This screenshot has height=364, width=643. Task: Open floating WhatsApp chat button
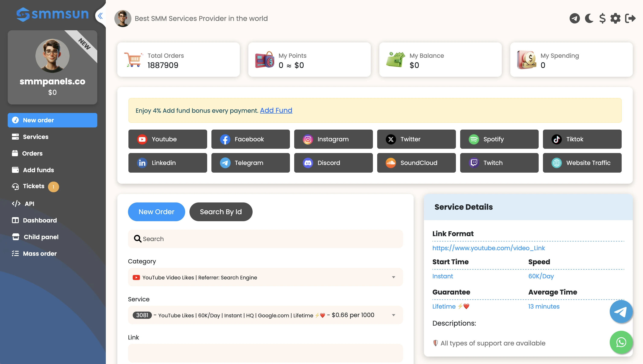[x=621, y=342]
